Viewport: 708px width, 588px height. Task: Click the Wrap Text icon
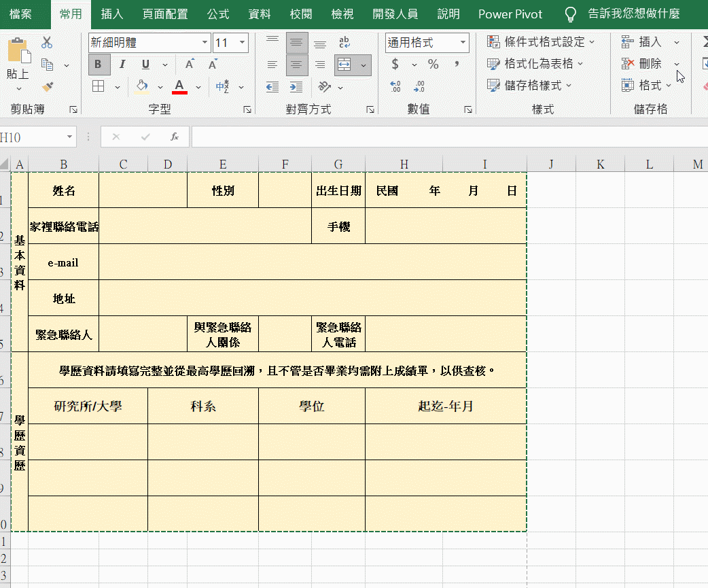[x=344, y=43]
